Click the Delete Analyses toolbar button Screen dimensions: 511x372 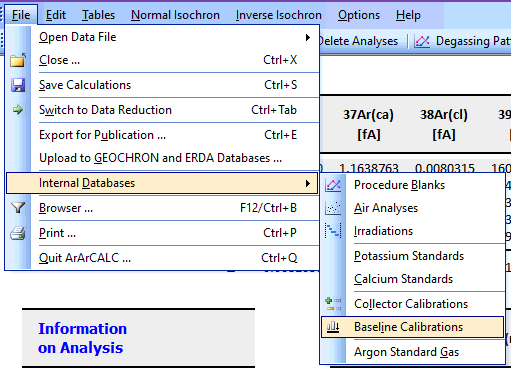pos(359,41)
